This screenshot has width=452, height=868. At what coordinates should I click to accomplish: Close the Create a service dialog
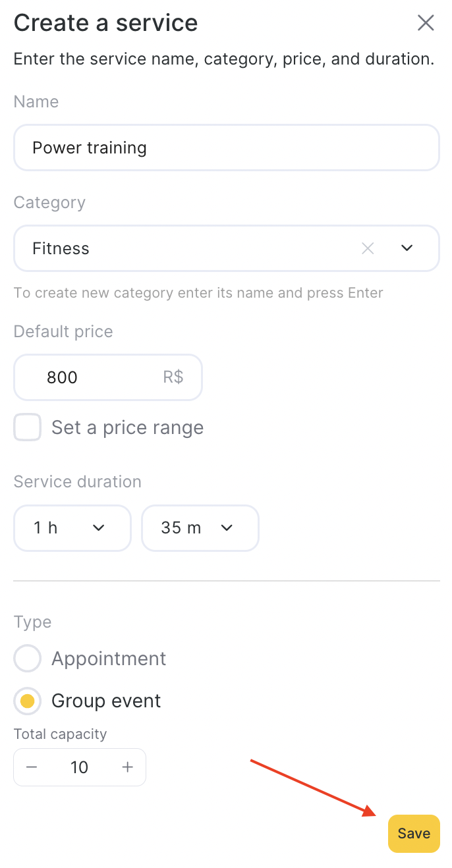[x=426, y=23]
